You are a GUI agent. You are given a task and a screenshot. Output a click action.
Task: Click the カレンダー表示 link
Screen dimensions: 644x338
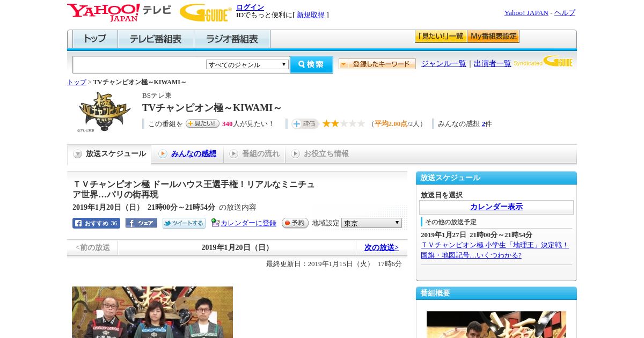click(x=496, y=207)
